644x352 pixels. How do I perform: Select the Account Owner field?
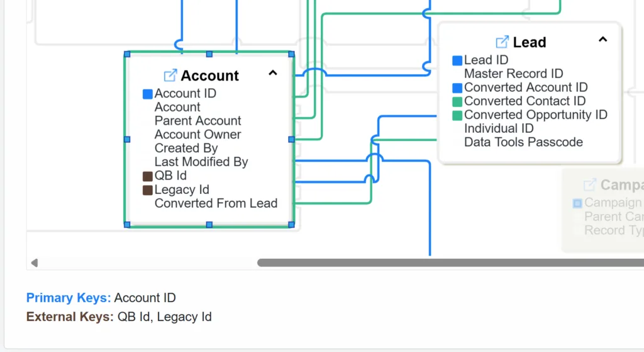click(x=197, y=135)
